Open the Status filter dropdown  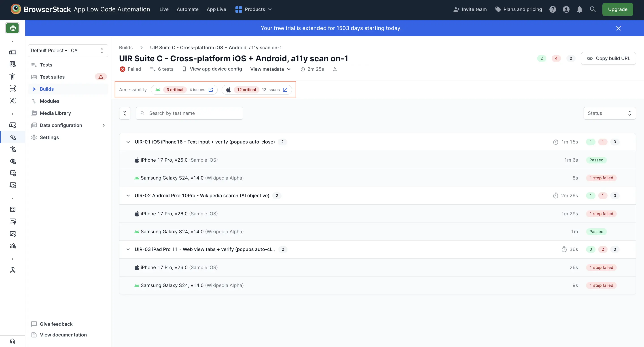610,113
